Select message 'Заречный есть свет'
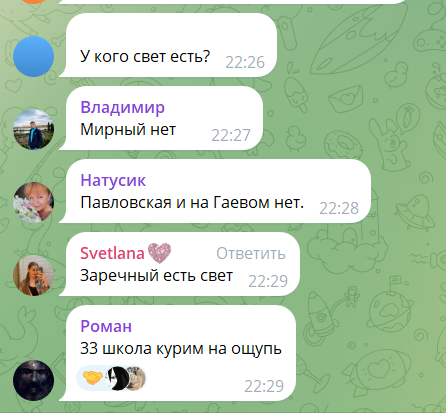The height and width of the screenshot is (413, 446). [x=156, y=276]
